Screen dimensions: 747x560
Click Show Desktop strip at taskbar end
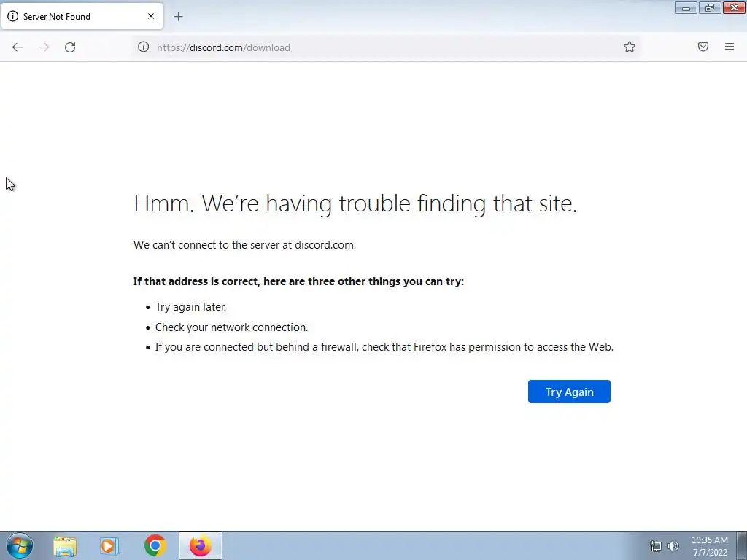(x=742, y=545)
